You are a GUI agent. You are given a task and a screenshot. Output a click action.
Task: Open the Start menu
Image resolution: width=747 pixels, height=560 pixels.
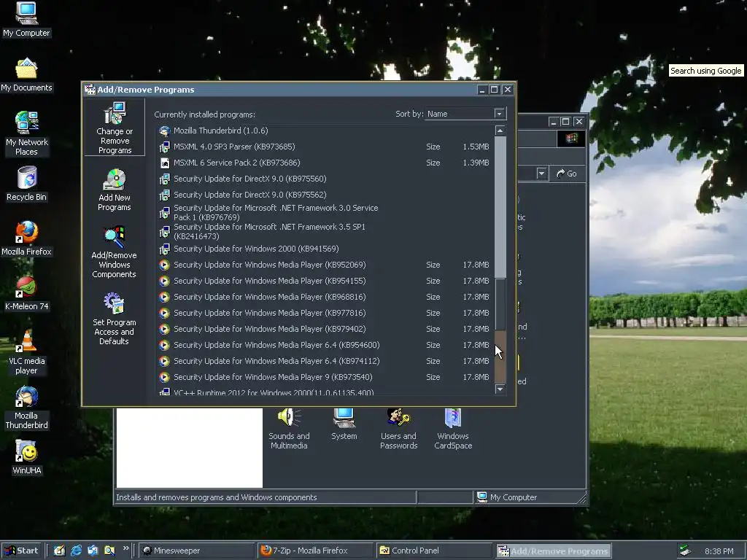(21, 551)
